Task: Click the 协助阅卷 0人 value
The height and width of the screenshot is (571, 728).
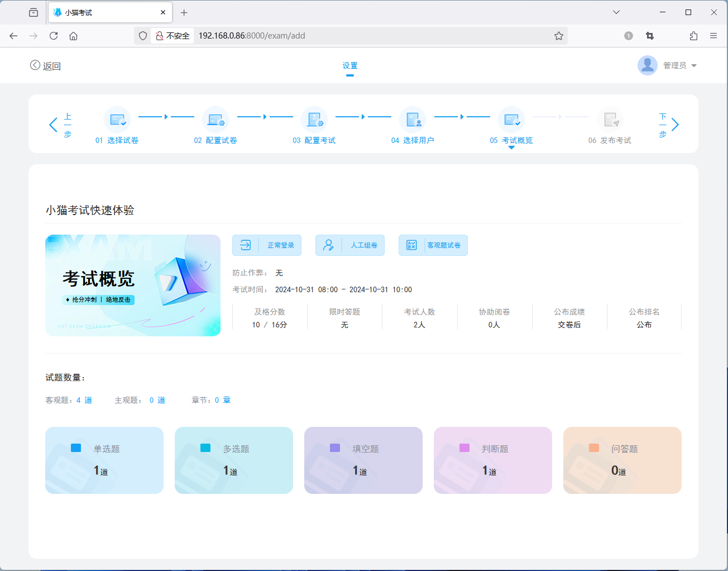Action: point(494,325)
